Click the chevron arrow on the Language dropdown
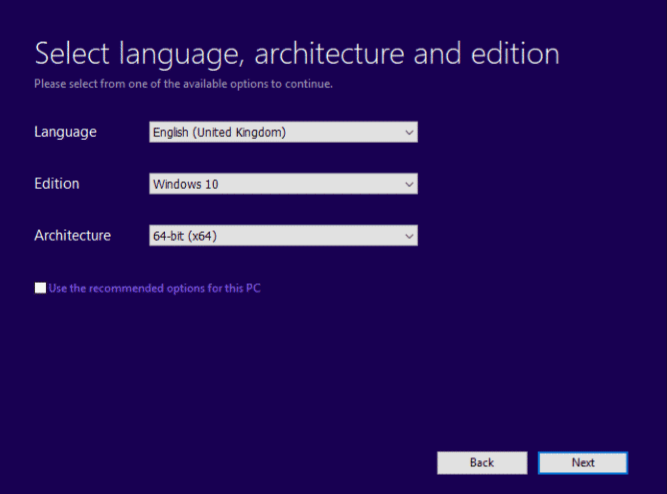This screenshot has height=494, width=667. [x=409, y=132]
